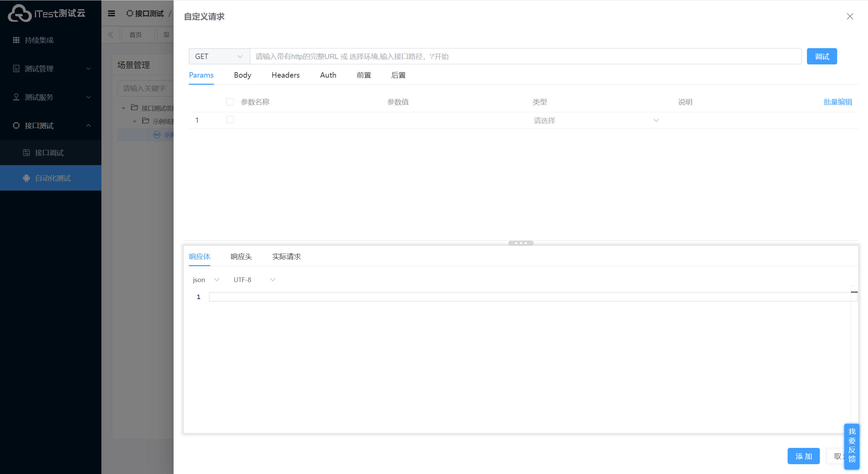868x474 pixels.
Task: Click the 接口调试 sidebar icon
Action: 26,153
